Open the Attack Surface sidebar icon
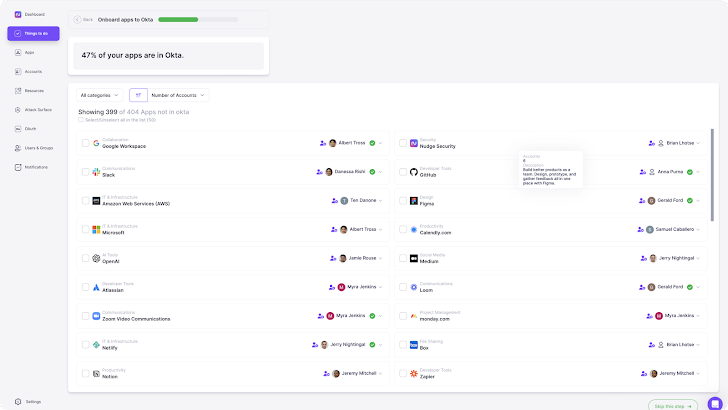Image resolution: width=728 pixels, height=410 pixels. pos(17,109)
